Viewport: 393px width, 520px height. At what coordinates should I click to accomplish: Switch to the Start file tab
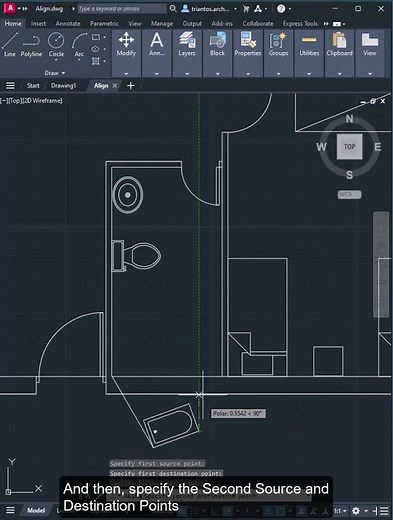pyautogui.click(x=33, y=86)
